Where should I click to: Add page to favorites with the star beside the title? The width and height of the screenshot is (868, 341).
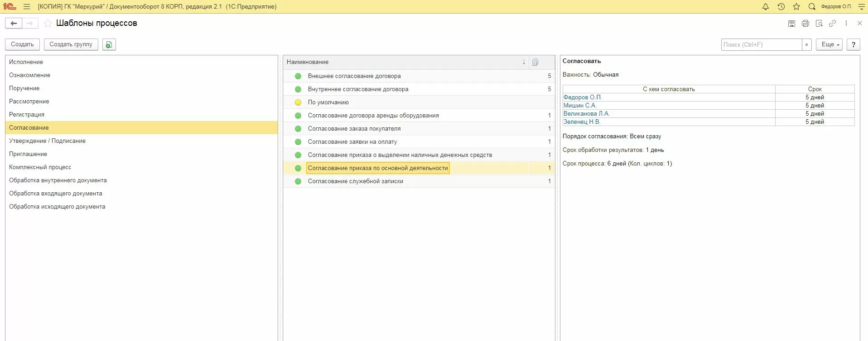point(48,24)
